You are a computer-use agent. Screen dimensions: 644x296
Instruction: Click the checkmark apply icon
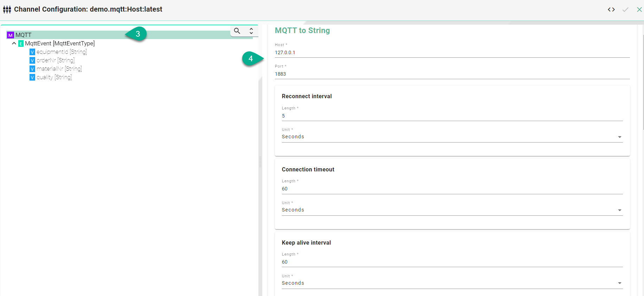(625, 10)
